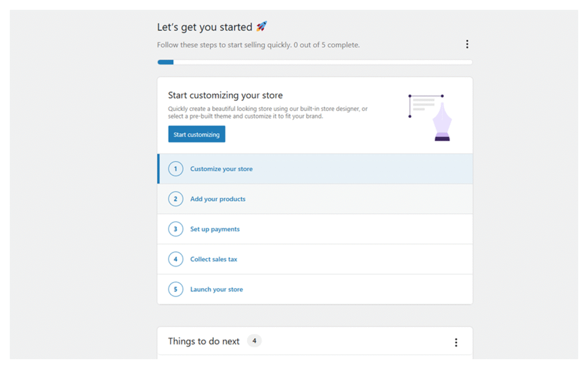Open the 'Collect sales tax' task
The width and height of the screenshot is (588, 369).
click(214, 259)
